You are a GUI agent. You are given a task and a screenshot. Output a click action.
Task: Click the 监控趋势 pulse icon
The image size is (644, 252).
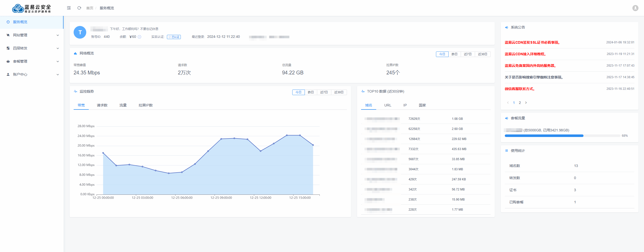click(x=75, y=91)
